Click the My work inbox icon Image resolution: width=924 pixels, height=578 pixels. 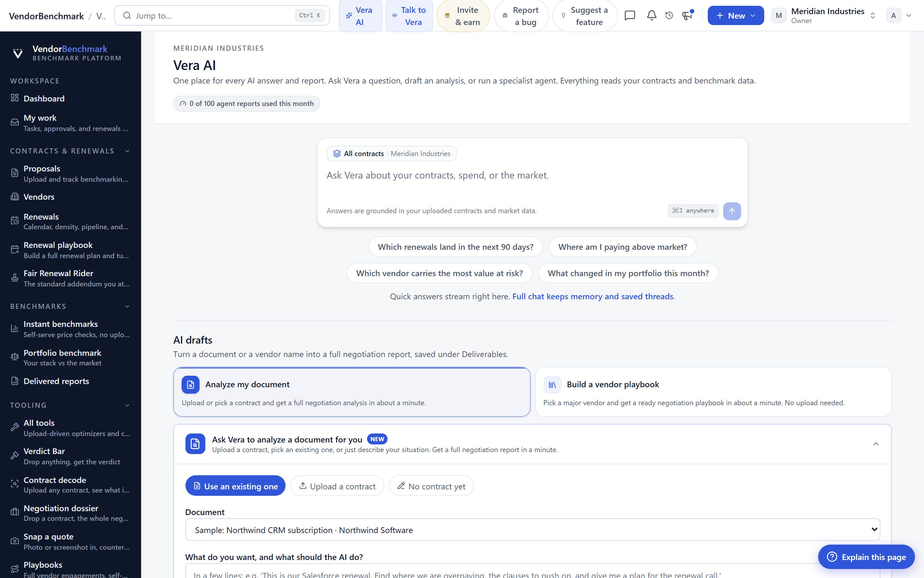point(14,123)
